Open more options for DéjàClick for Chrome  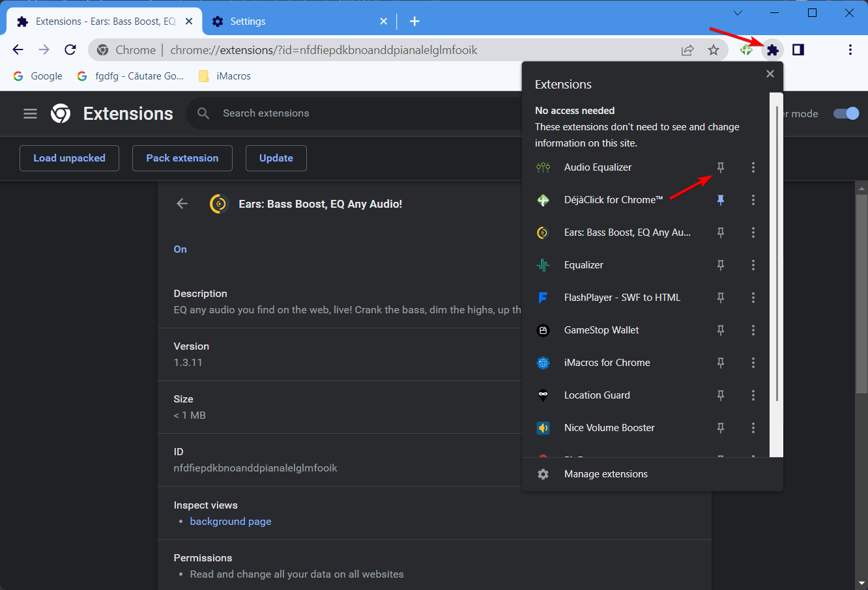(753, 200)
